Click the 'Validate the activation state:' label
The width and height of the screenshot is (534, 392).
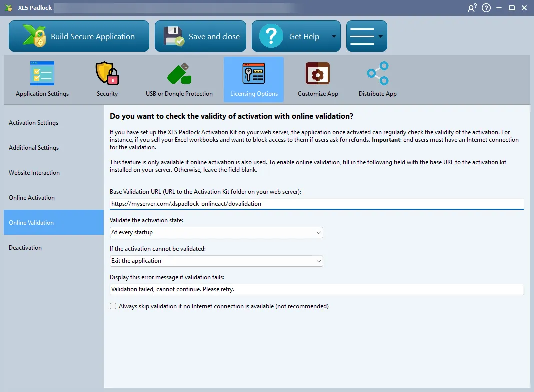pyautogui.click(x=147, y=220)
